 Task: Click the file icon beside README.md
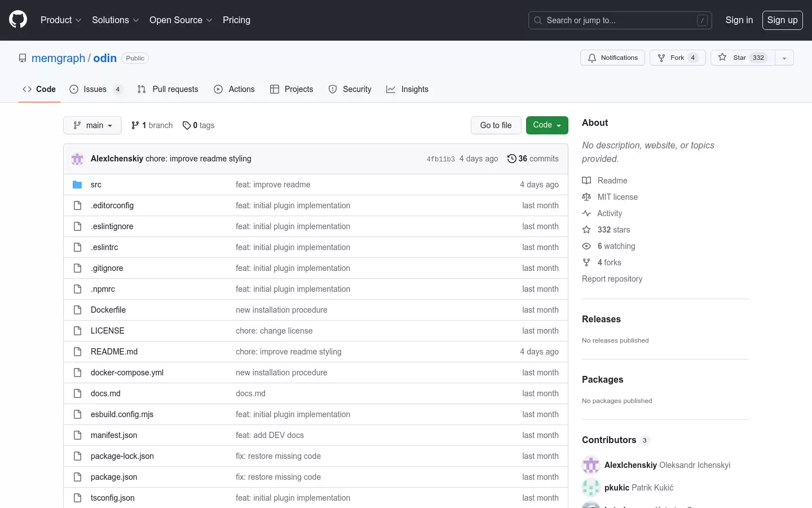77,352
